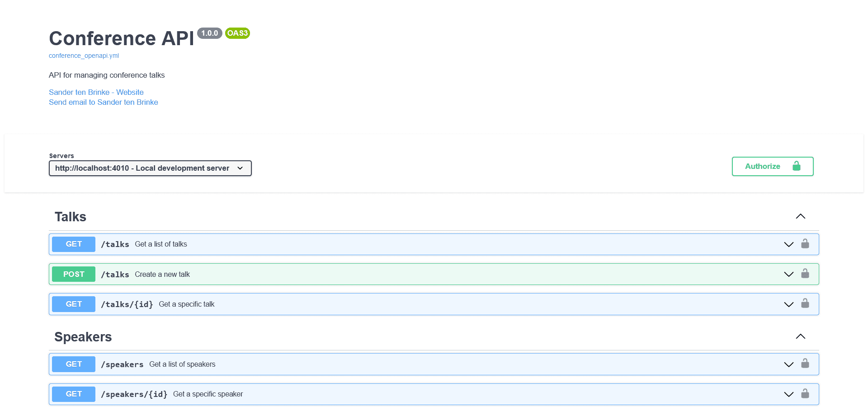Click 'API for managing conference talks' text
The width and height of the screenshot is (868, 415).
click(x=107, y=75)
